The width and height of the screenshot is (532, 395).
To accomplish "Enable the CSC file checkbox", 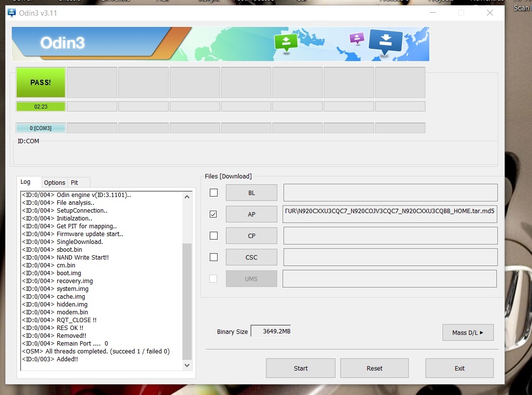I will click(x=214, y=257).
